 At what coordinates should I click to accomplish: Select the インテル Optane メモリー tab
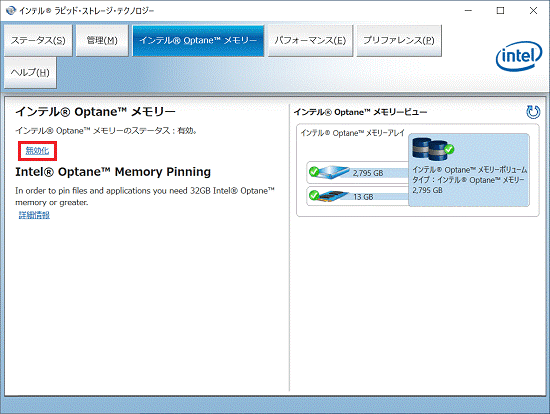pos(198,40)
